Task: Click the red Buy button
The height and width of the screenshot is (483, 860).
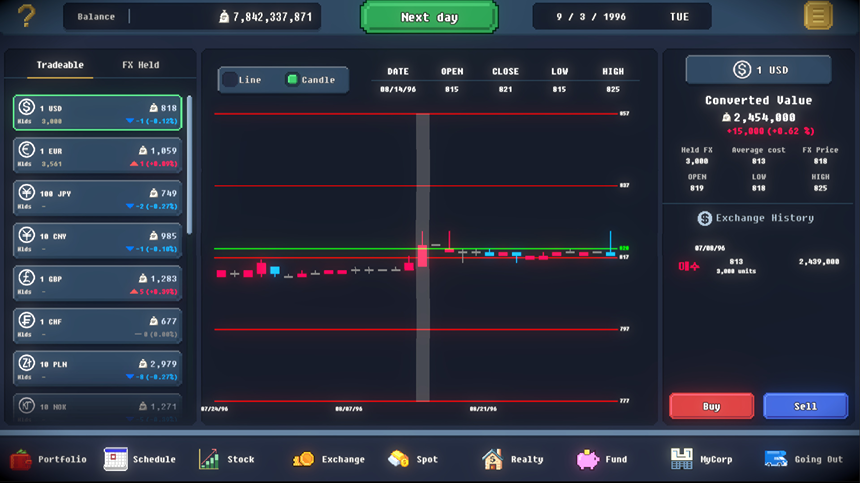Action: pos(711,406)
